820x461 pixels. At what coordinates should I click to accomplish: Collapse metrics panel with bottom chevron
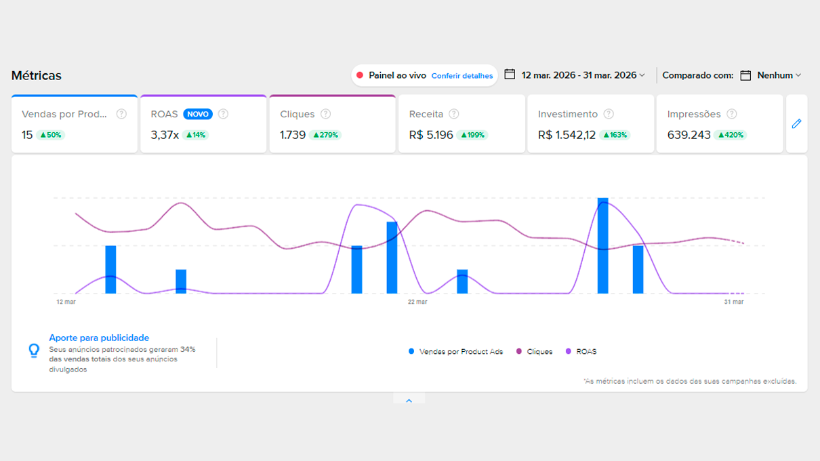[409, 400]
